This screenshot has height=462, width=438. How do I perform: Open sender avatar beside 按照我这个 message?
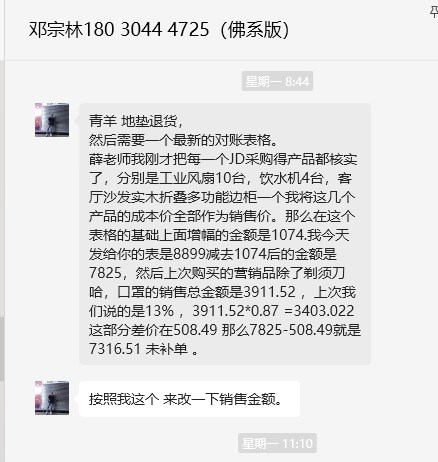(x=52, y=398)
